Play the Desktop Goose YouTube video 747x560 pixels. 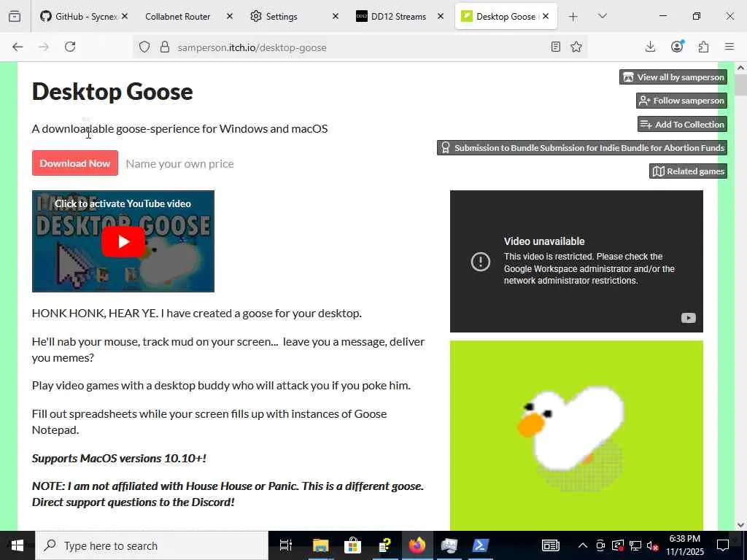(x=123, y=241)
